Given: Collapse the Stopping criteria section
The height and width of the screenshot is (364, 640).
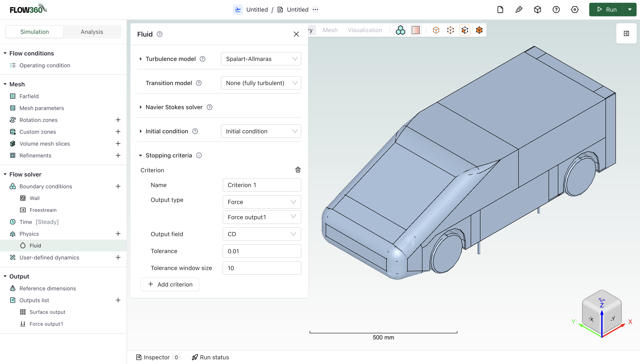Looking at the screenshot, I should [141, 156].
